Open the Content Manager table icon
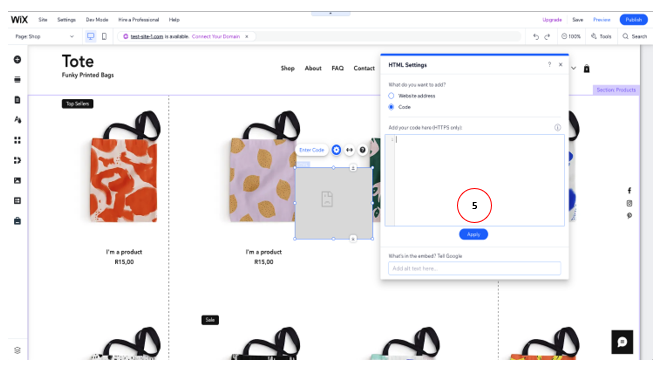This screenshot has height=373, width=672. coord(17,201)
